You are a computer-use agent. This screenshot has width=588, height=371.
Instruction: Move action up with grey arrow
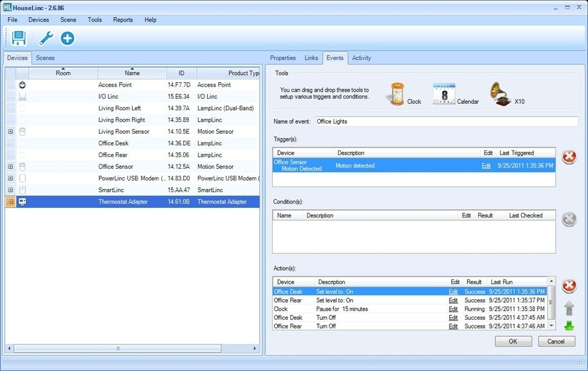(x=569, y=308)
